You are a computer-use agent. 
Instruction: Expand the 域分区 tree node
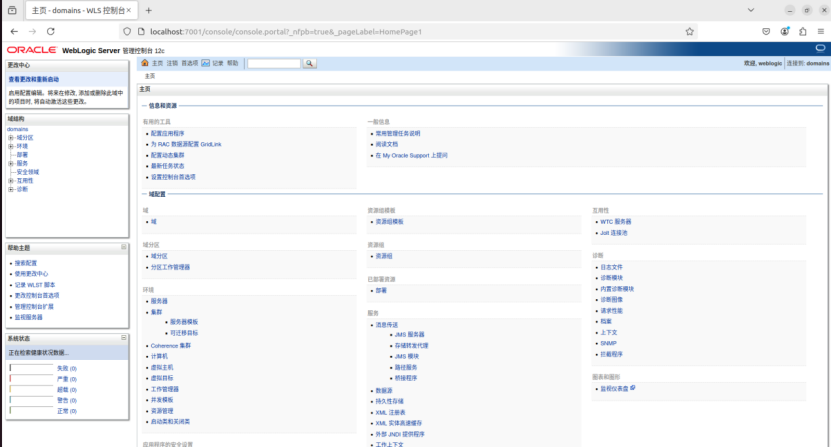tap(11, 137)
